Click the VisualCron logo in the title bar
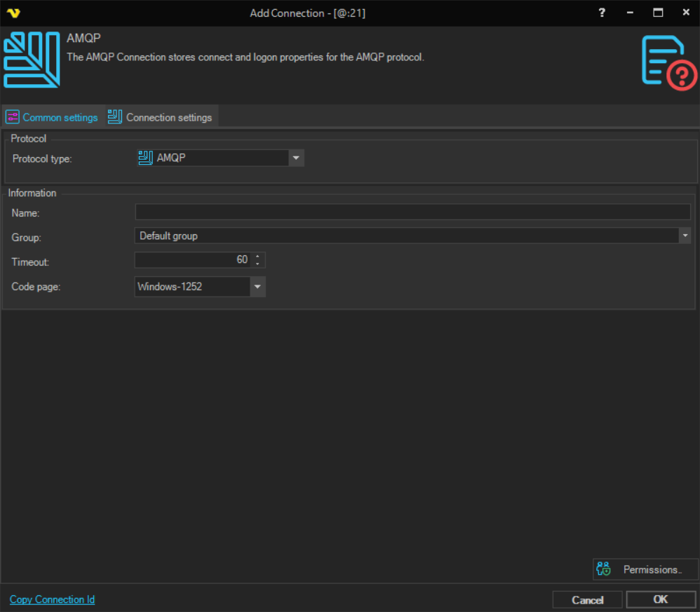 13,13
